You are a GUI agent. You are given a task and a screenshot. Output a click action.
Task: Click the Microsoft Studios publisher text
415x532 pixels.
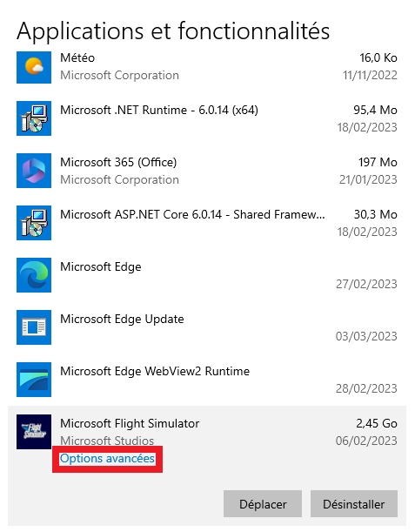click(107, 441)
